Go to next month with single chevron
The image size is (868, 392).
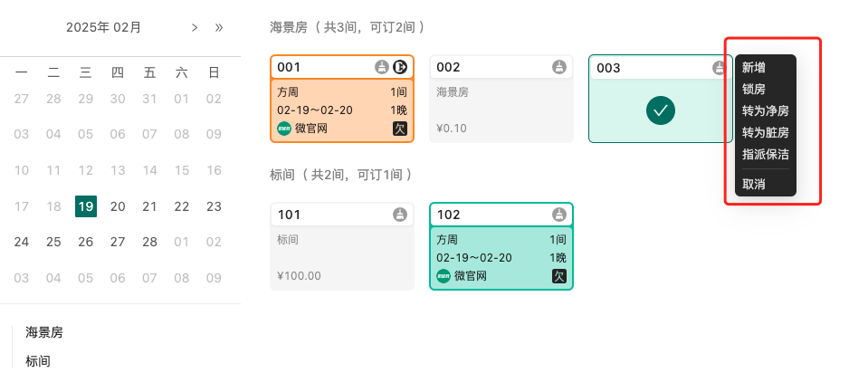coord(195,28)
